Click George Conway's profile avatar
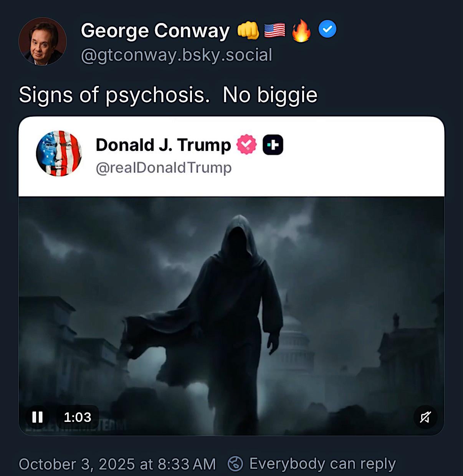 pos(43,41)
